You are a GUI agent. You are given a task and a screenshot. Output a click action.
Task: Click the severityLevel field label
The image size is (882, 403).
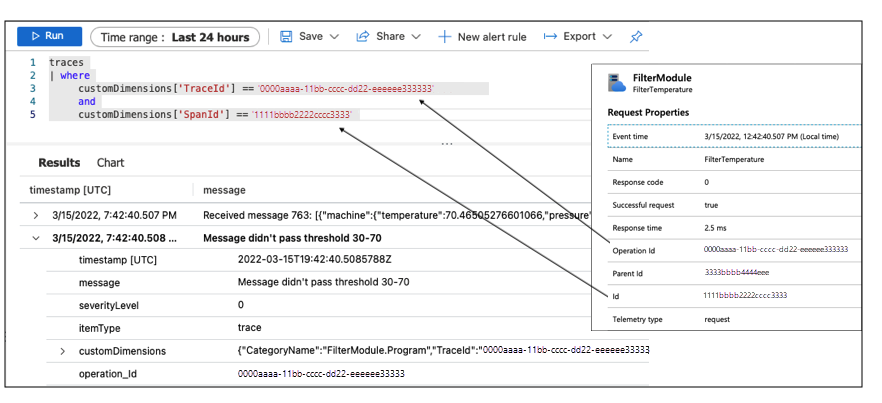pos(109,306)
